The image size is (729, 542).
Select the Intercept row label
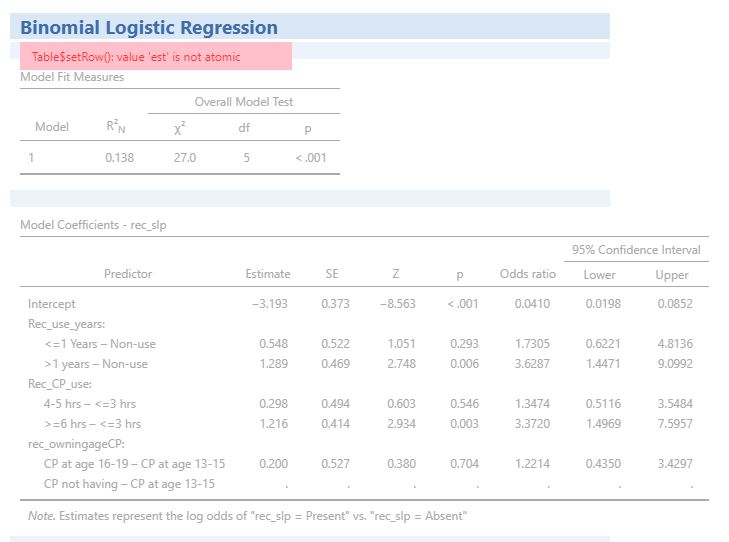(52, 304)
